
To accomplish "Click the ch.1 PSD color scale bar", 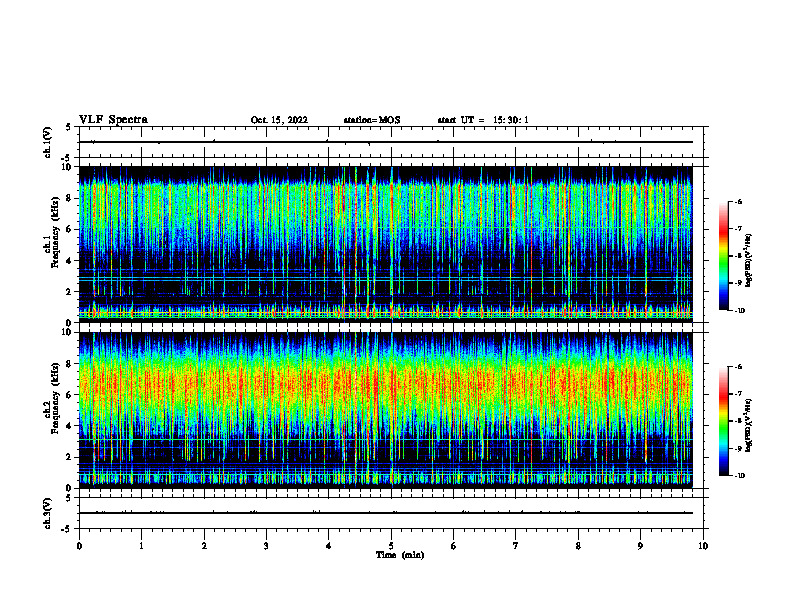I will pyautogui.click(x=724, y=256).
